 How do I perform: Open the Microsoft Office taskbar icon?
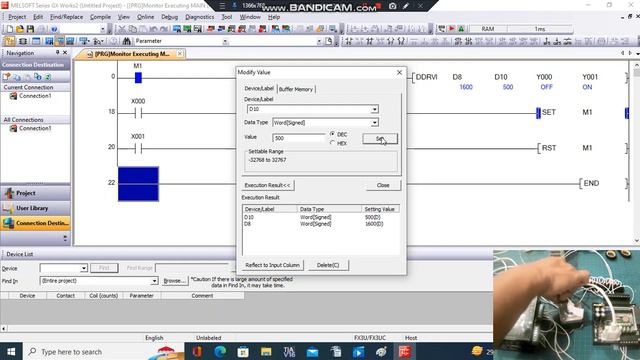[197, 351]
